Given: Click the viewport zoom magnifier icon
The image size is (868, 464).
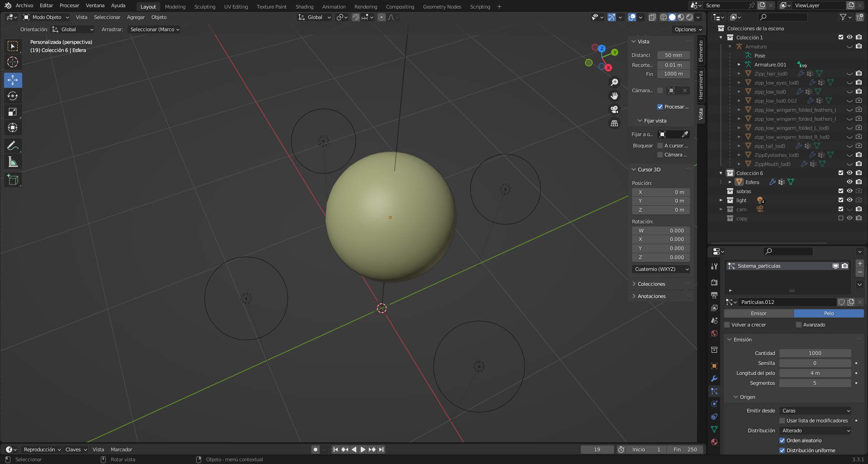Looking at the screenshot, I should tap(614, 82).
